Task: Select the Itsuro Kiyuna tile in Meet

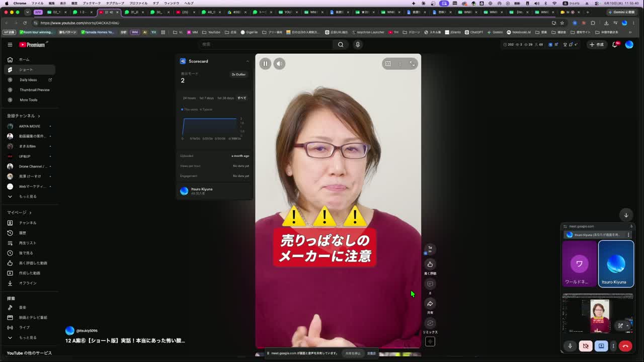Action: [x=616, y=263]
